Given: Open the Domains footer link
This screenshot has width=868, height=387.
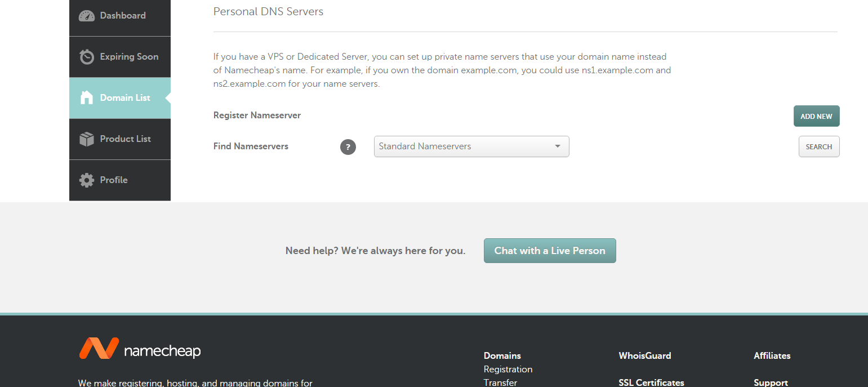Looking at the screenshot, I should pos(502,355).
